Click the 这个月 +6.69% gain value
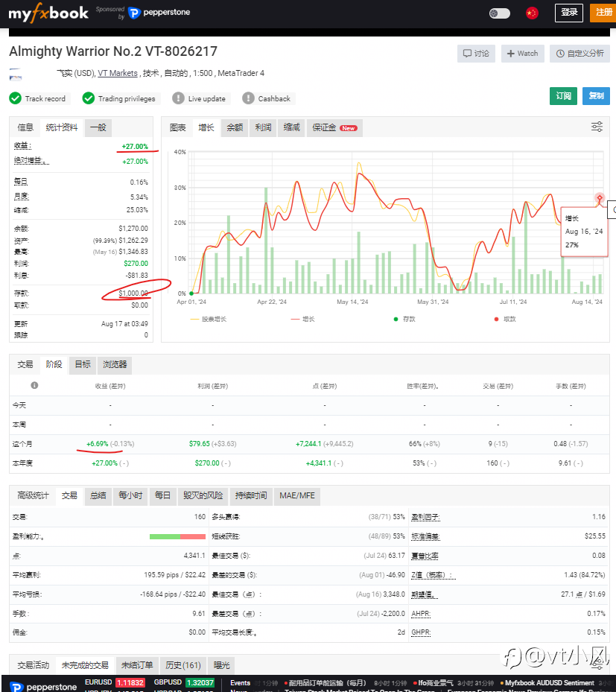Image resolution: width=616 pixels, height=692 pixels. pyautogui.click(x=97, y=444)
